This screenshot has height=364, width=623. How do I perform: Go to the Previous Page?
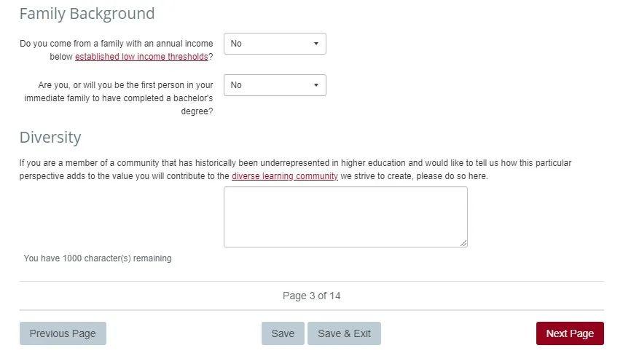63,333
